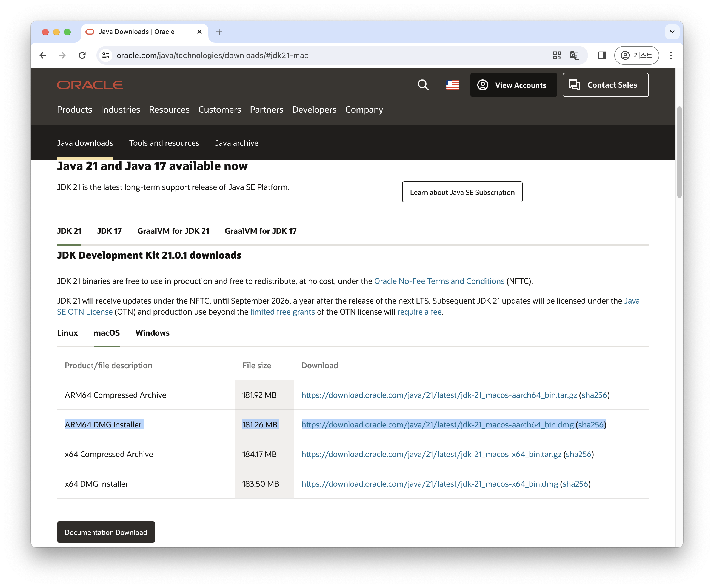Click the site information icon beside URL

pos(106,55)
